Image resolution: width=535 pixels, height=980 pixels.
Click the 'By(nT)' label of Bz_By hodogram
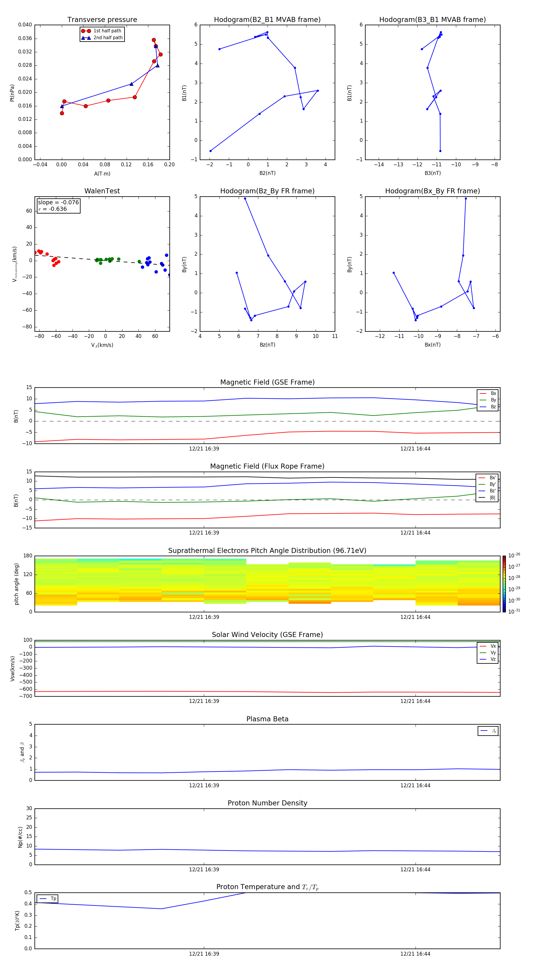(184, 264)
